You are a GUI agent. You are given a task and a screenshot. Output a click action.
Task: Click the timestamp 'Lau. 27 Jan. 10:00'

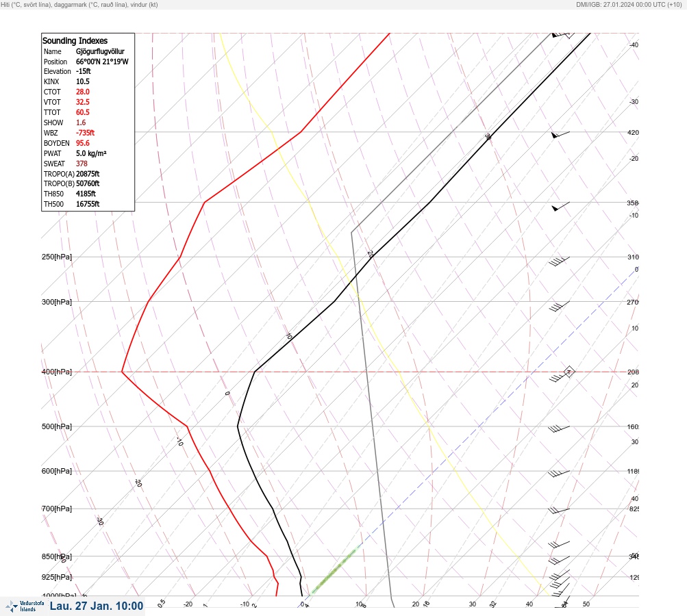click(x=97, y=606)
